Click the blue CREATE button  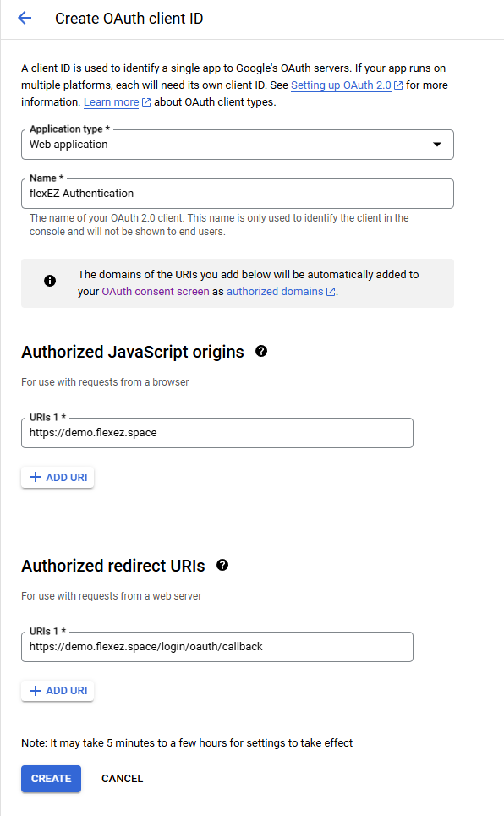click(x=51, y=779)
